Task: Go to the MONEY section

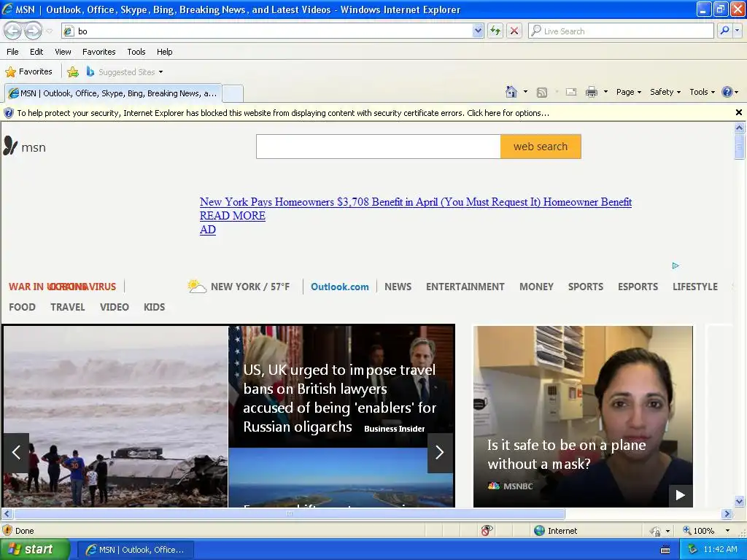Action: [x=536, y=287]
